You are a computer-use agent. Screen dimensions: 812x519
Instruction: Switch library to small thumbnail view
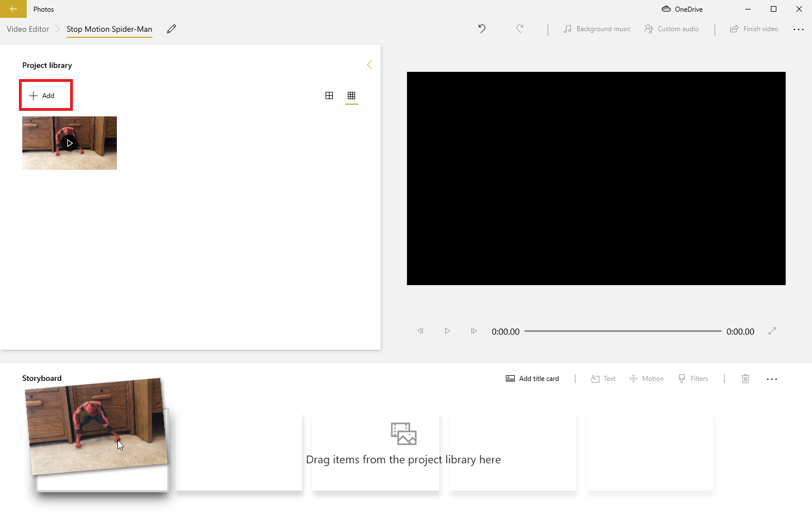point(351,96)
